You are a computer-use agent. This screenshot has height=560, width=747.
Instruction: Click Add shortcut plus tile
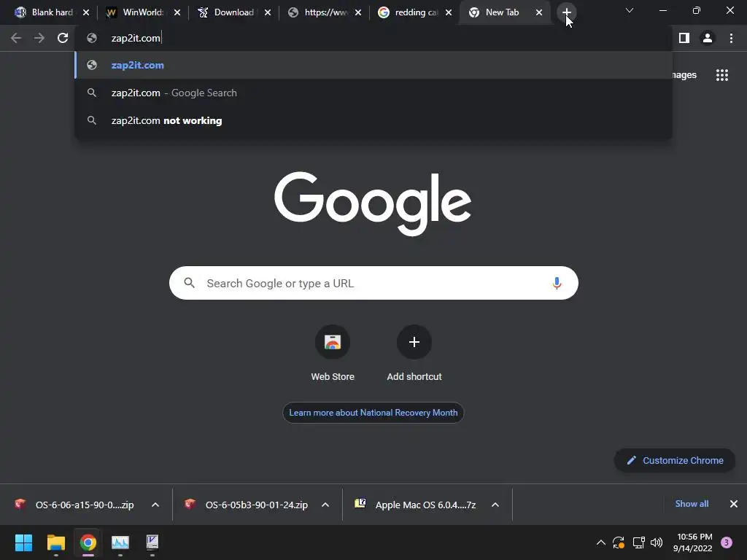(x=414, y=354)
